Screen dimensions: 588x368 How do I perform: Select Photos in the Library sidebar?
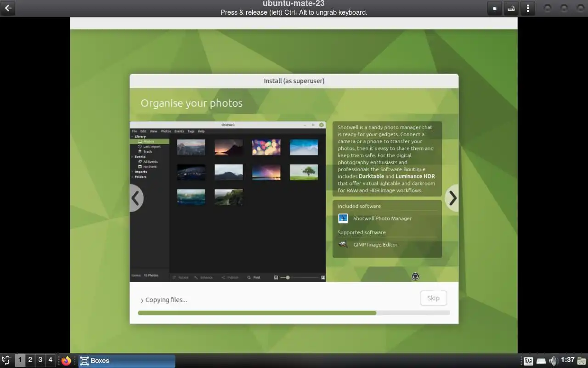point(150,142)
